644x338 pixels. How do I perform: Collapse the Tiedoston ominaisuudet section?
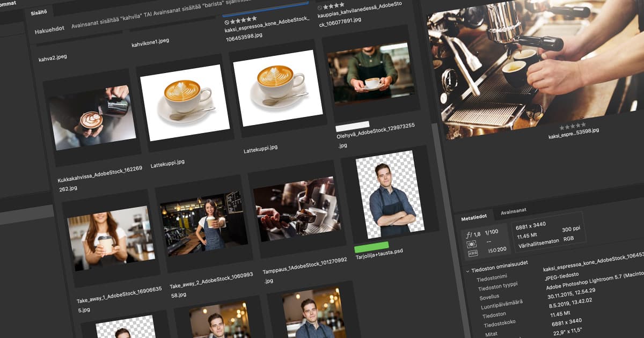[x=467, y=271]
